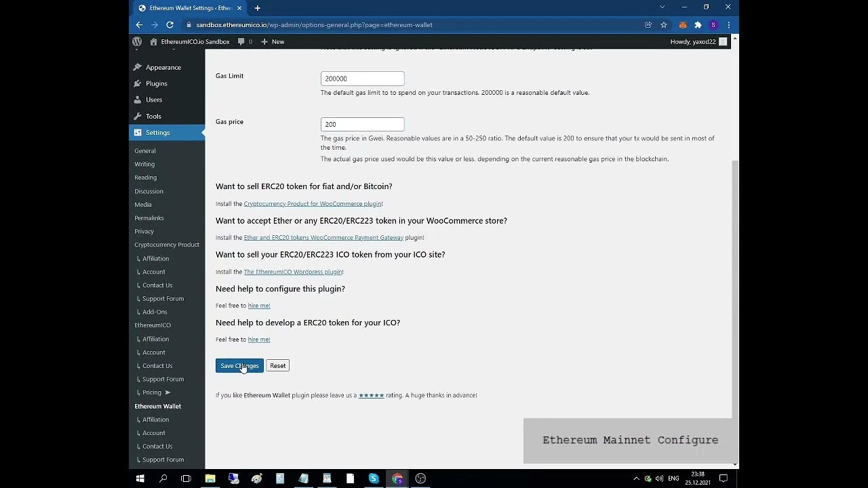Click the Save Changes button
This screenshot has height=488, width=868.
tap(239, 366)
